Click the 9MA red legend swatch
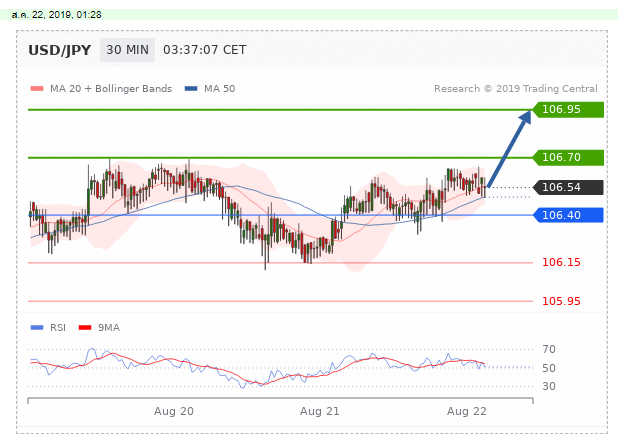This screenshot has height=444, width=618. (85, 327)
